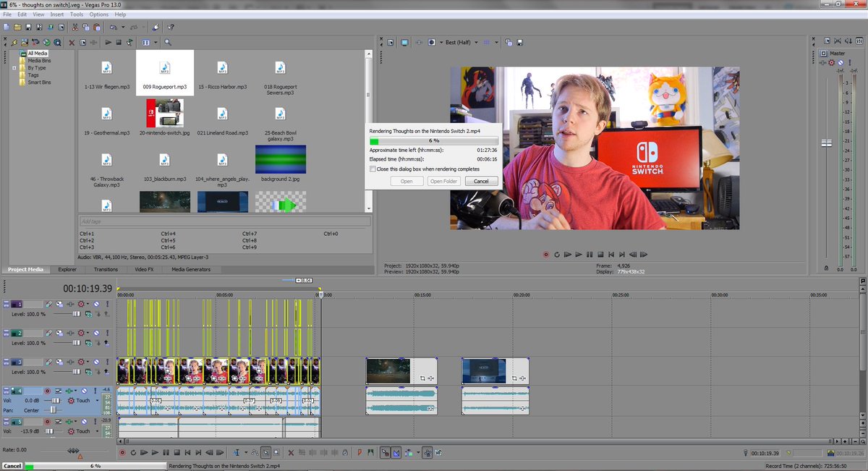
Task: Click the Undo arrow icon
Action: (x=114, y=27)
